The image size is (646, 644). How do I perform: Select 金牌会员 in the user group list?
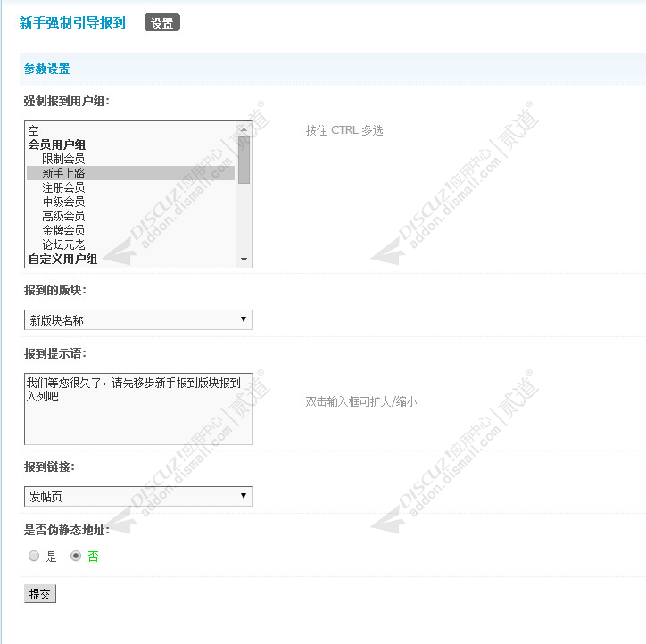[130, 230]
